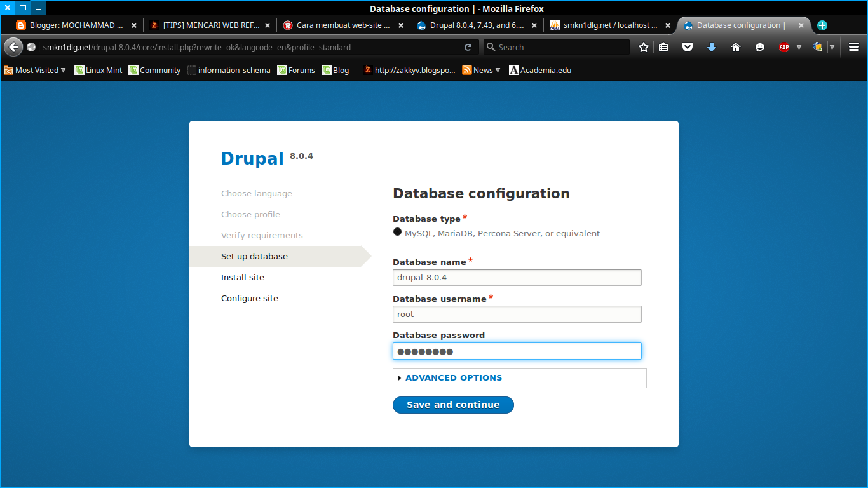Click the 'Install site' step
868x488 pixels.
pyautogui.click(x=243, y=277)
